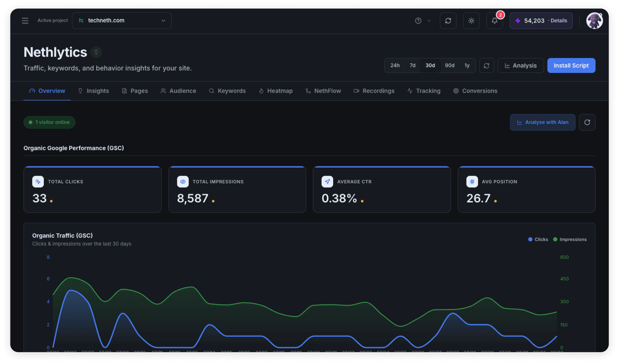Image resolution: width=619 pixels, height=364 pixels.
Task: Toggle light/dark theme sun icon
Action: coord(471,21)
